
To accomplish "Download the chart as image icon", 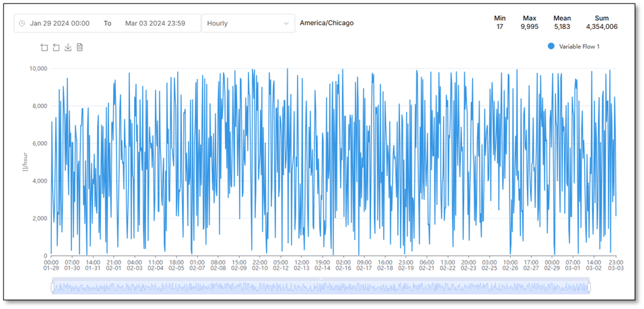I will click(x=68, y=48).
